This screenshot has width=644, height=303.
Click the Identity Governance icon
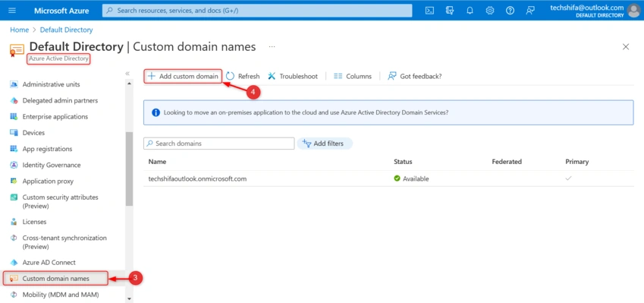[x=14, y=165]
